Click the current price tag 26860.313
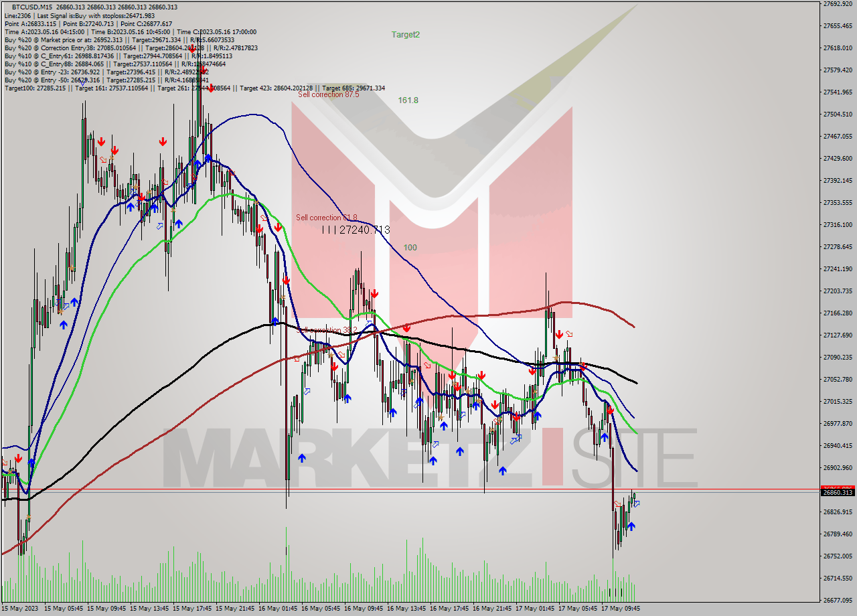 point(838,492)
